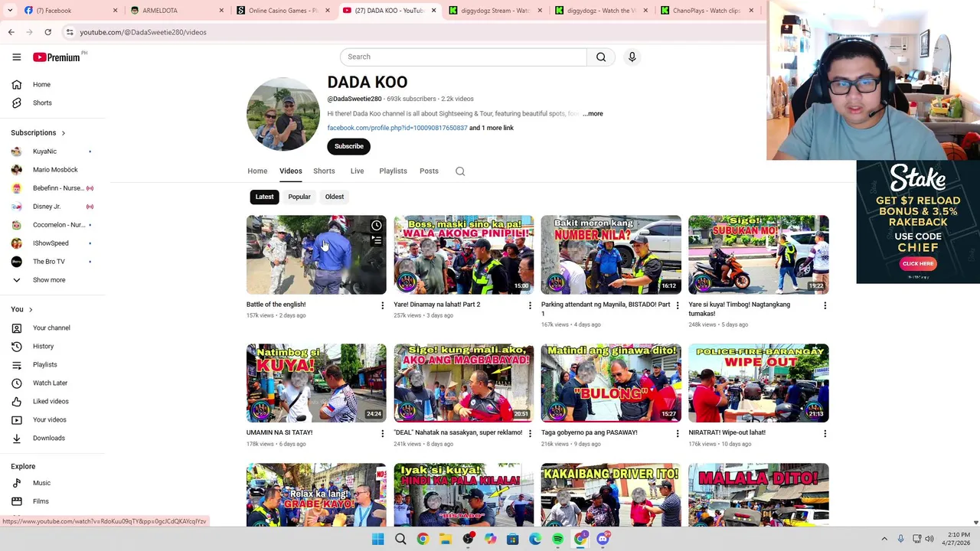
Task: Open Battle of the english thumbnail
Action: click(x=316, y=255)
